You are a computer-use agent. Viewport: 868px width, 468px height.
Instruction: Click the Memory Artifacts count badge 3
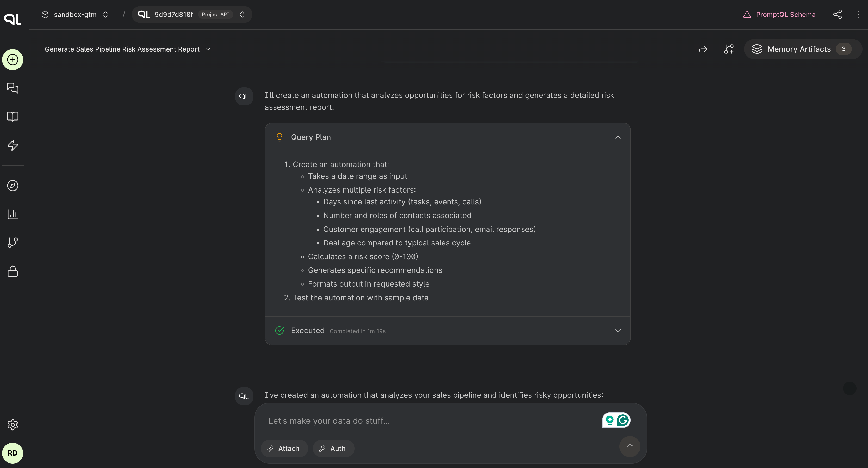pos(844,49)
